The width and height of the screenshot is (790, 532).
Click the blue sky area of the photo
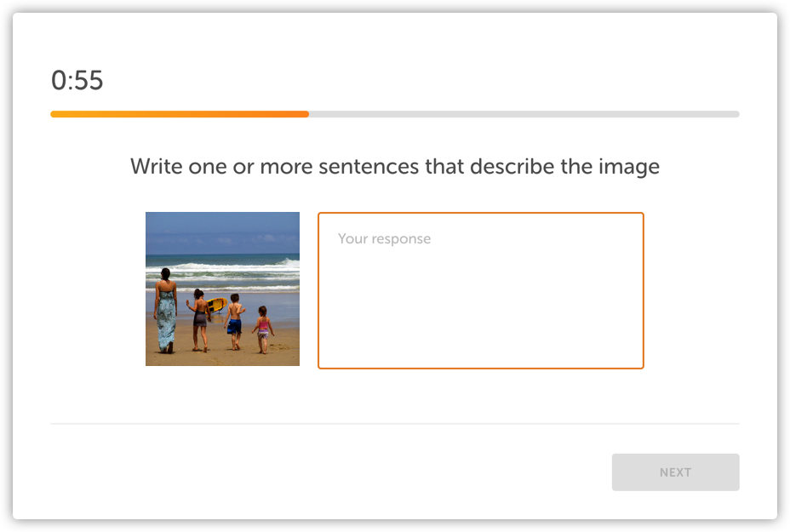click(222, 230)
